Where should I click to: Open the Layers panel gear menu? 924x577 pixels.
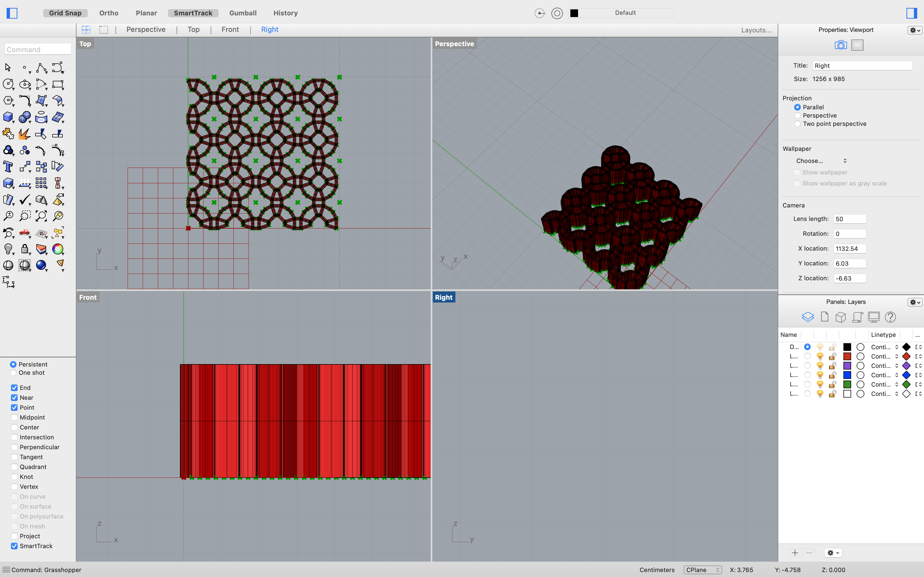(915, 302)
